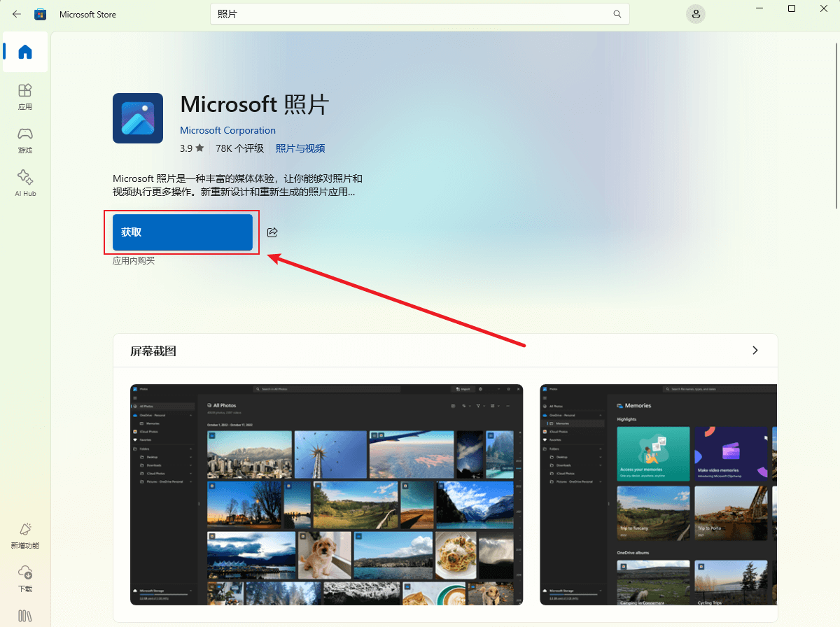Expand the 屏幕截图 screenshots section
The height and width of the screenshot is (627, 840).
pyautogui.click(x=755, y=350)
